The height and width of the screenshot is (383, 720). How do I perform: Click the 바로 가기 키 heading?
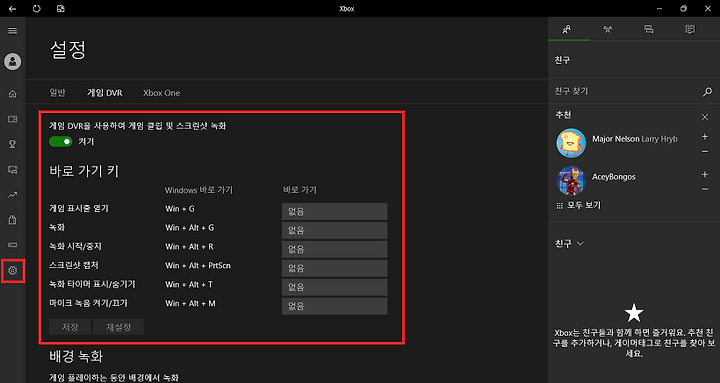point(84,171)
